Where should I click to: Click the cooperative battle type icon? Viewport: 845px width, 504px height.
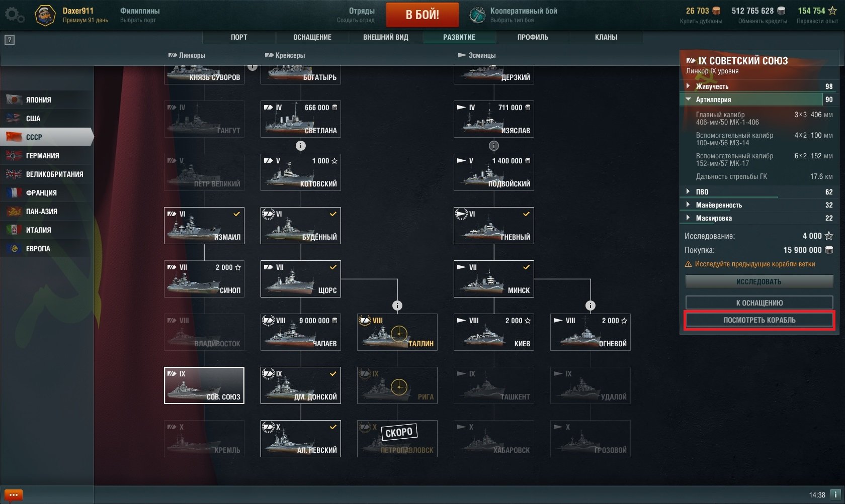[477, 15]
